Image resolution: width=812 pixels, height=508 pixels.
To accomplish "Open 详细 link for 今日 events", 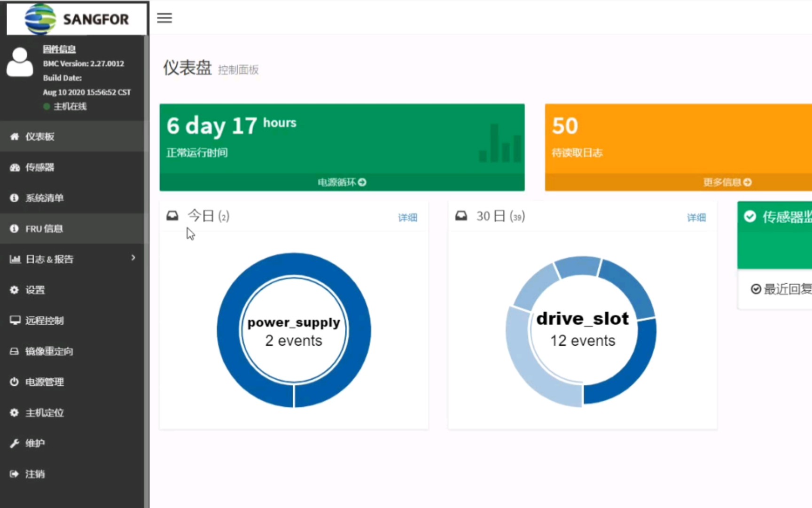I will [x=407, y=217].
